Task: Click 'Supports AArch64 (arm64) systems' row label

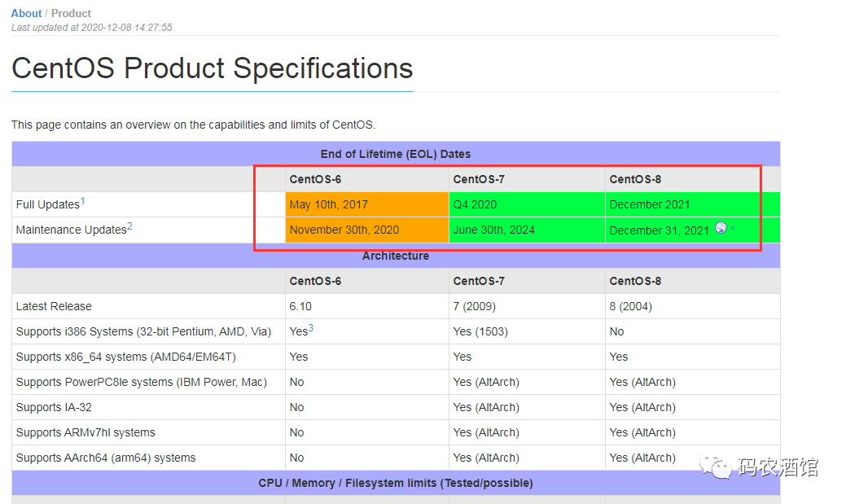Action: pos(106,458)
